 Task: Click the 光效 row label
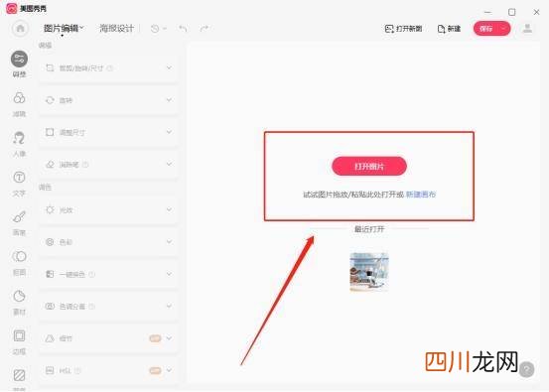click(66, 210)
